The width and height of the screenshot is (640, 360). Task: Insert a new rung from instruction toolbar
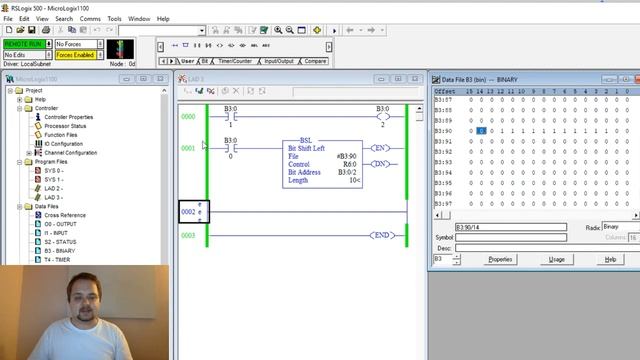pyautogui.click(x=175, y=45)
